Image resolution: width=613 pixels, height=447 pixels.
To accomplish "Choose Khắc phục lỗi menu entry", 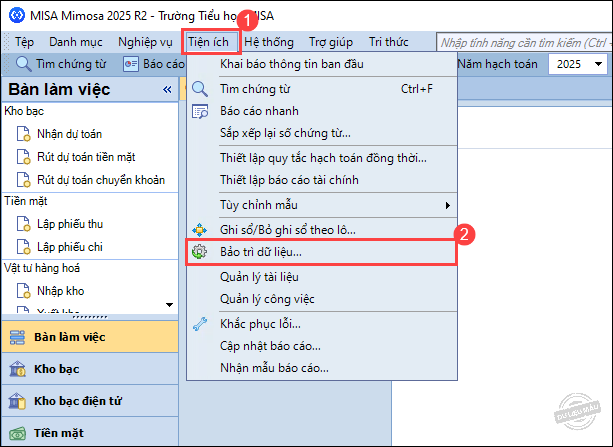I will pos(321,324).
